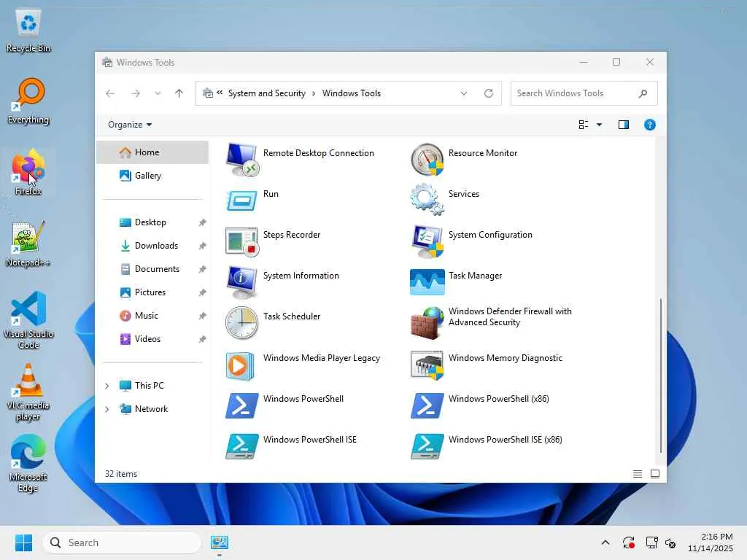Click the breadcrumb overflow chevrons
This screenshot has height=560, width=747.
coord(220,93)
